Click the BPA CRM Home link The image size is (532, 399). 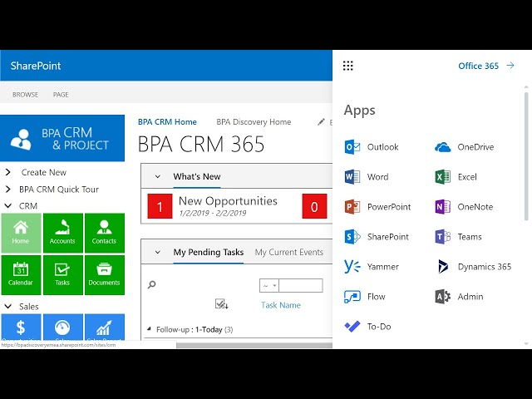167,122
